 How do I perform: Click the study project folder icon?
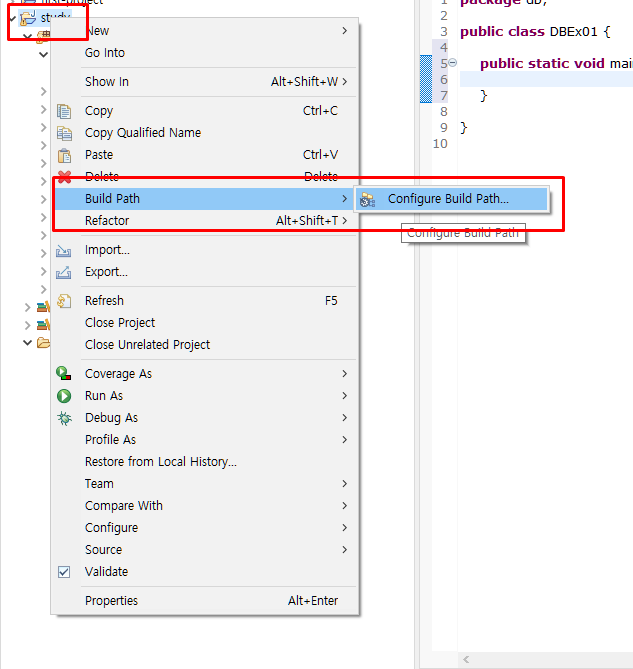(29, 18)
